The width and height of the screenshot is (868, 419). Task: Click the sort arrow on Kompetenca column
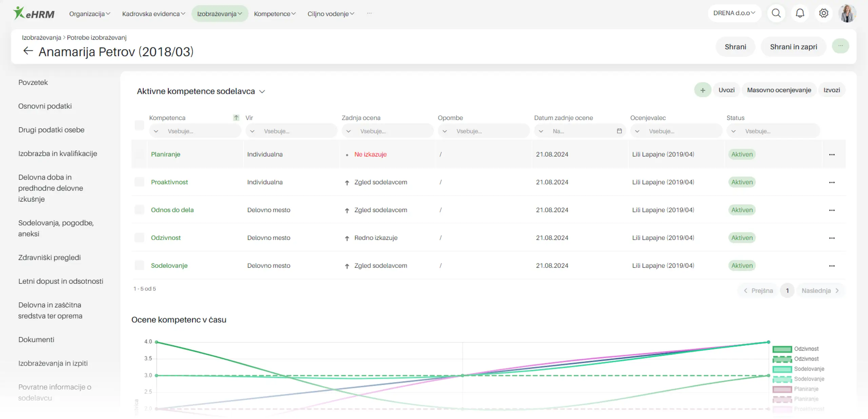coord(236,118)
